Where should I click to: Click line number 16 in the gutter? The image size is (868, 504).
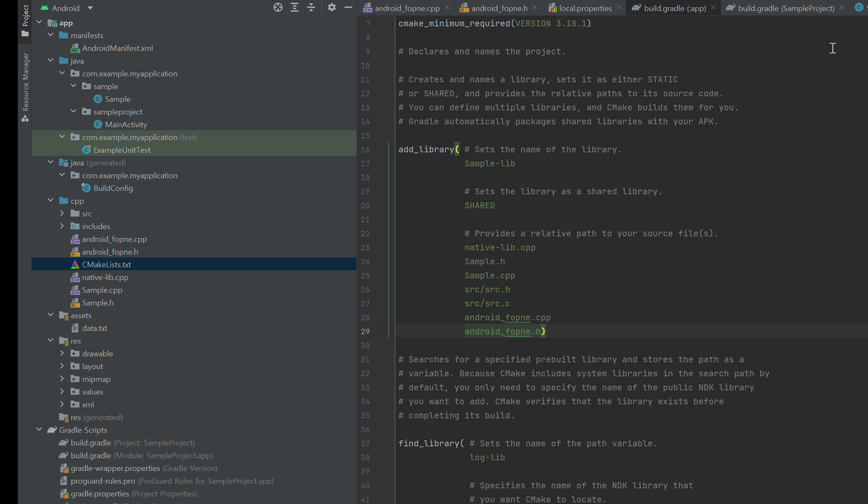point(365,150)
